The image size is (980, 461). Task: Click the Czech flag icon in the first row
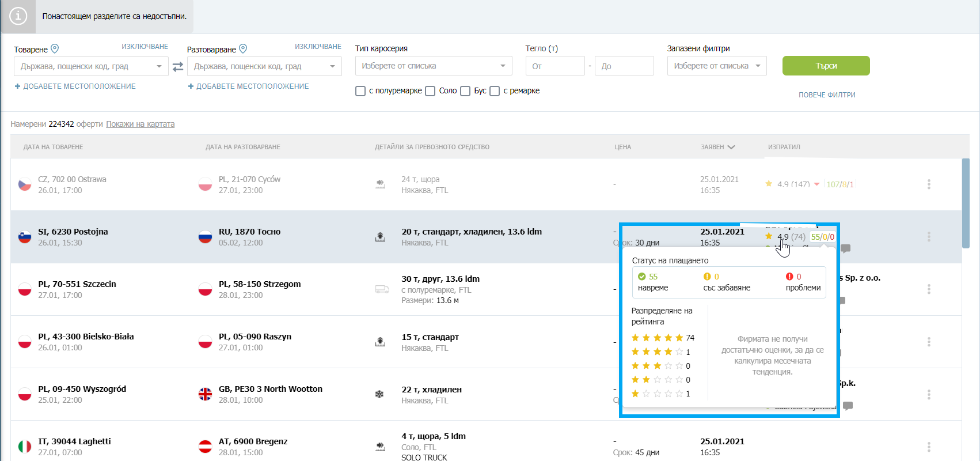pos(25,184)
